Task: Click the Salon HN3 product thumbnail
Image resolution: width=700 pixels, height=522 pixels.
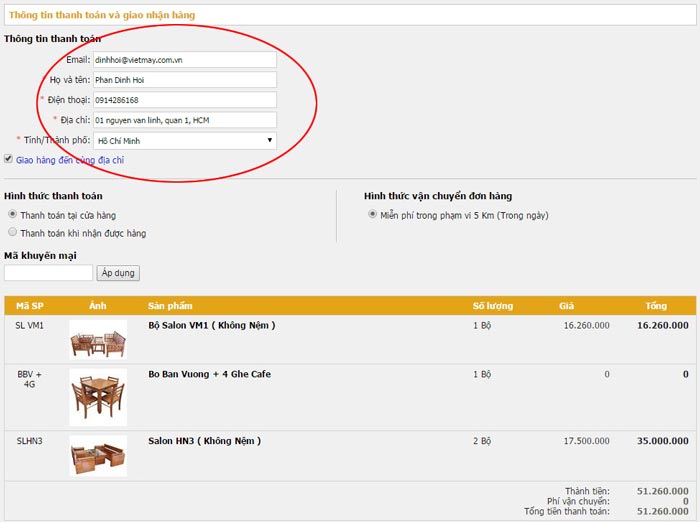Action: click(98, 456)
